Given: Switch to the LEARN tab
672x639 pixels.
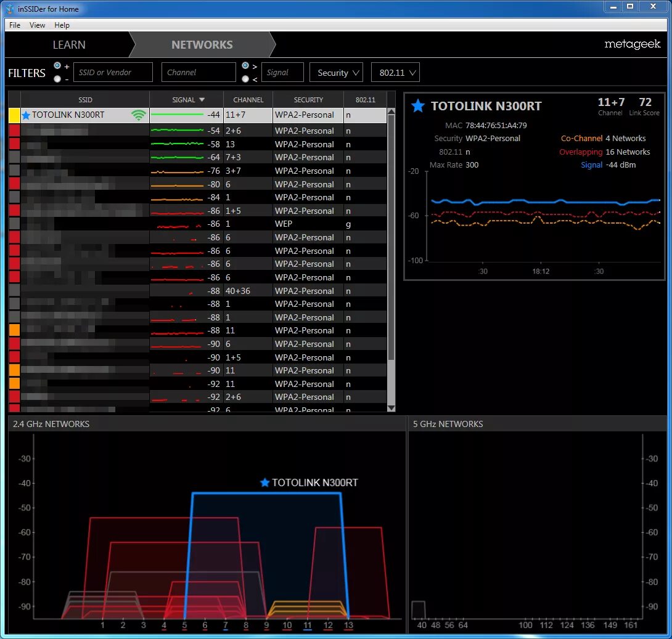Looking at the screenshot, I should pyautogui.click(x=69, y=44).
